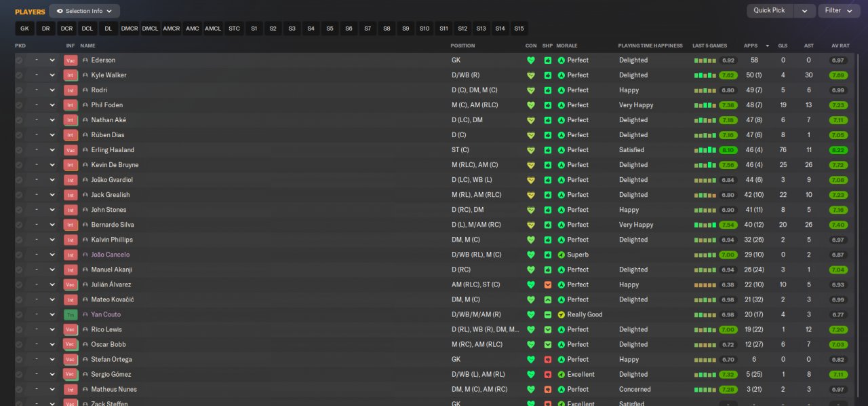868x406 pixels.
Task: Click the condition heart icon for Ederson
Action: [531, 60]
